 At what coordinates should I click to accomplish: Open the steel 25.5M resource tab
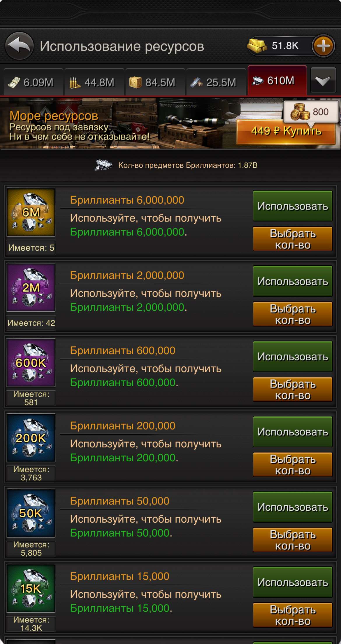(x=216, y=83)
